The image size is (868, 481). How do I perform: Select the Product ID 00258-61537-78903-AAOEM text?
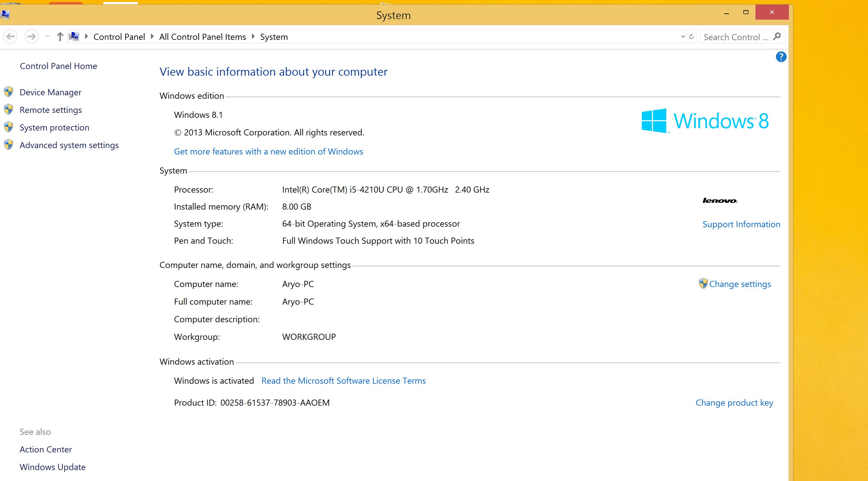pyautogui.click(x=275, y=403)
